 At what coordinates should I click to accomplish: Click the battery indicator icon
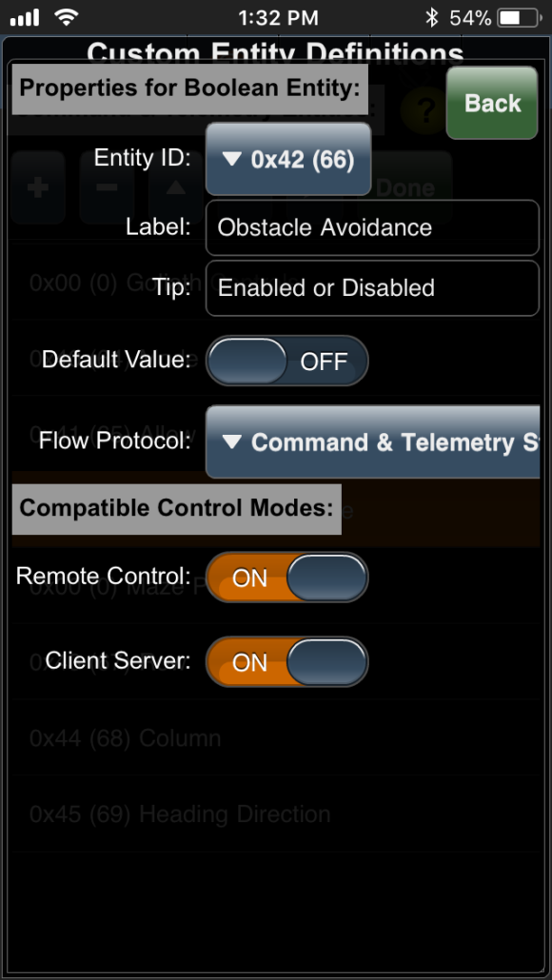pyautogui.click(x=521, y=18)
